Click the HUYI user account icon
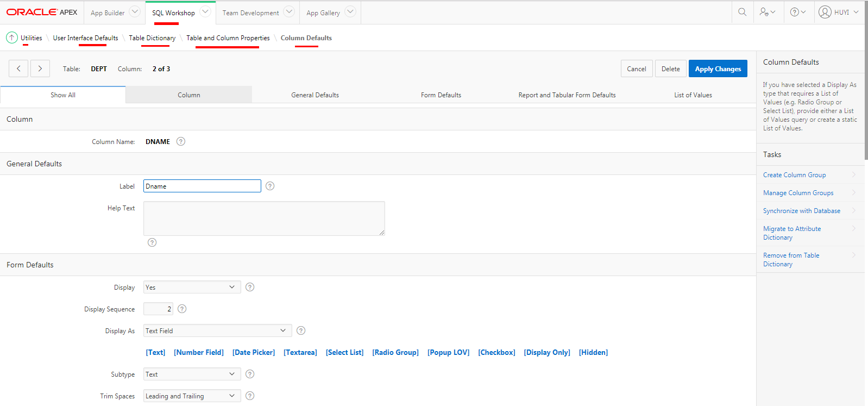868x406 pixels. point(825,12)
